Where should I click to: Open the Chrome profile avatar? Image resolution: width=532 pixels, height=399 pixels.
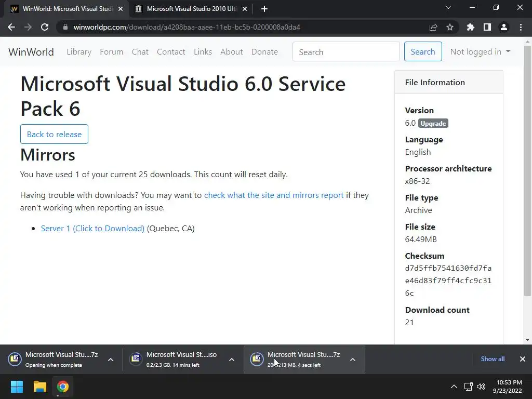tap(504, 27)
